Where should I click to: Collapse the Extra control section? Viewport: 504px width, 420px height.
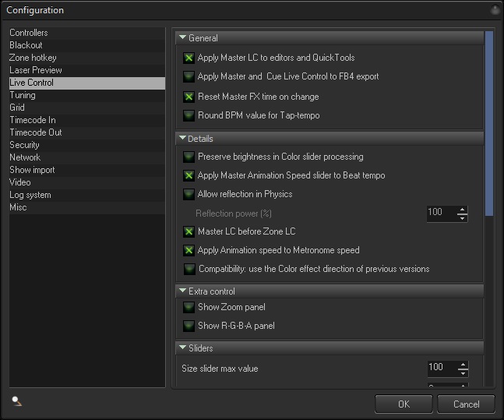pyautogui.click(x=183, y=291)
